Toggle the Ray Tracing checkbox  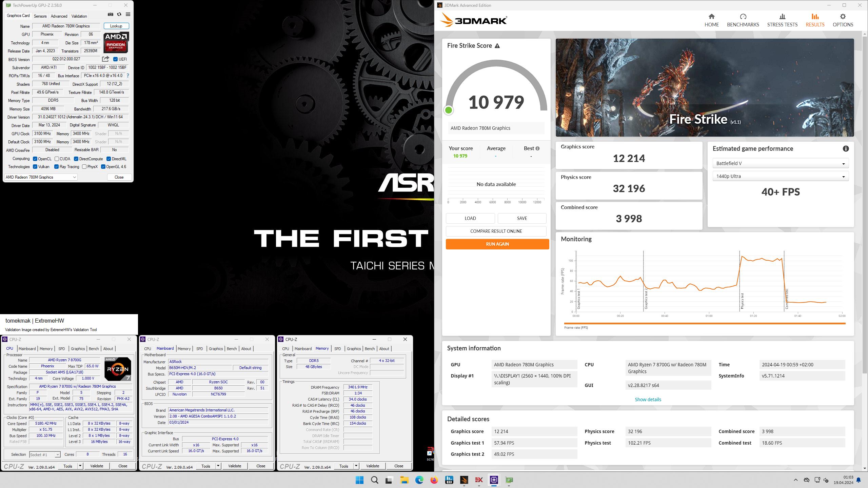pyautogui.click(x=56, y=166)
